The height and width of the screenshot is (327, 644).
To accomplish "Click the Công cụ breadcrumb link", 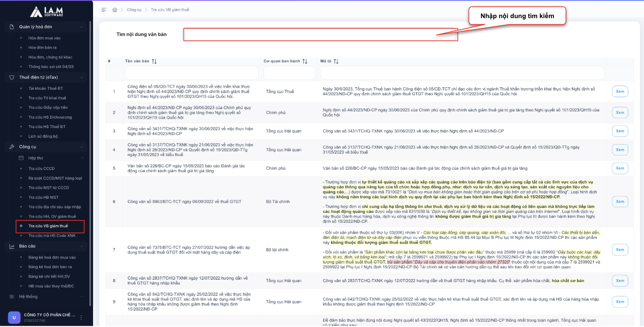I will pyautogui.click(x=134, y=10).
